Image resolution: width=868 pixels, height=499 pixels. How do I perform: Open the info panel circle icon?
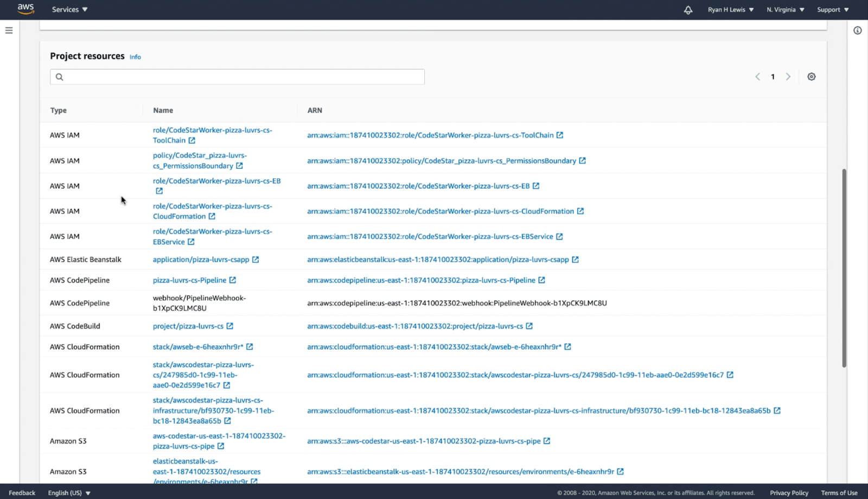[858, 30]
